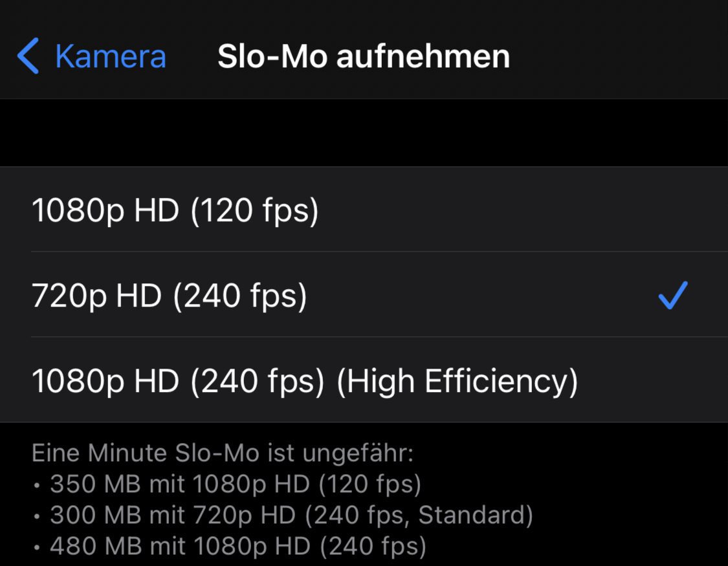Tap "720p HD" text in the option list
Screen dimensions: 728x566
point(96,296)
